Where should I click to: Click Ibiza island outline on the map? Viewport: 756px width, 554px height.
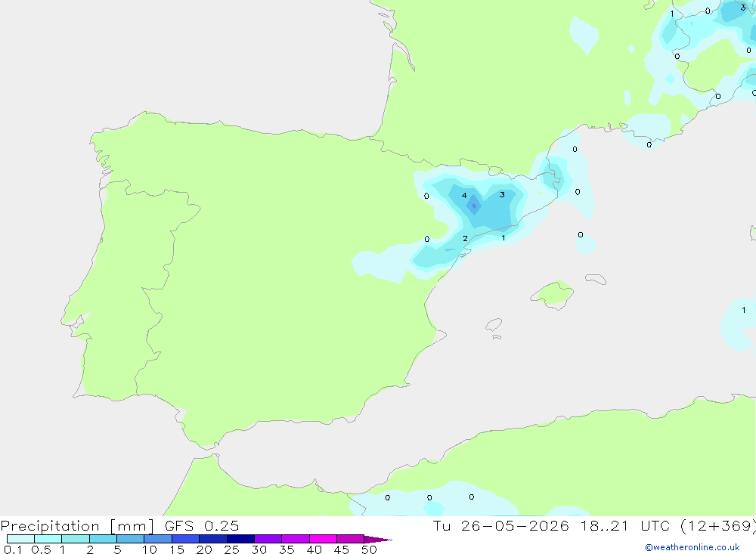[x=494, y=325]
